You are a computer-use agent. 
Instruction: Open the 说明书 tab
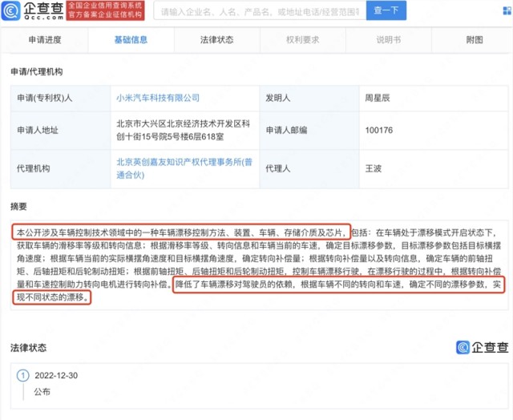(x=389, y=40)
